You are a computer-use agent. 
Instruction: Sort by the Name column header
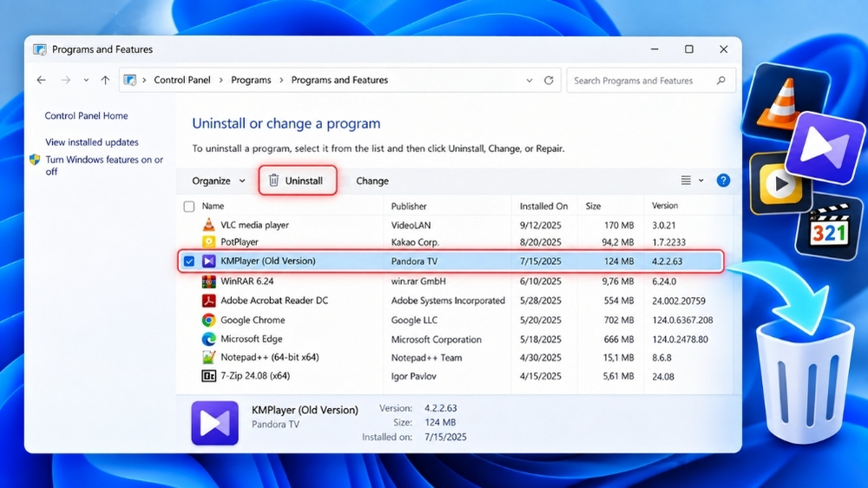point(214,206)
